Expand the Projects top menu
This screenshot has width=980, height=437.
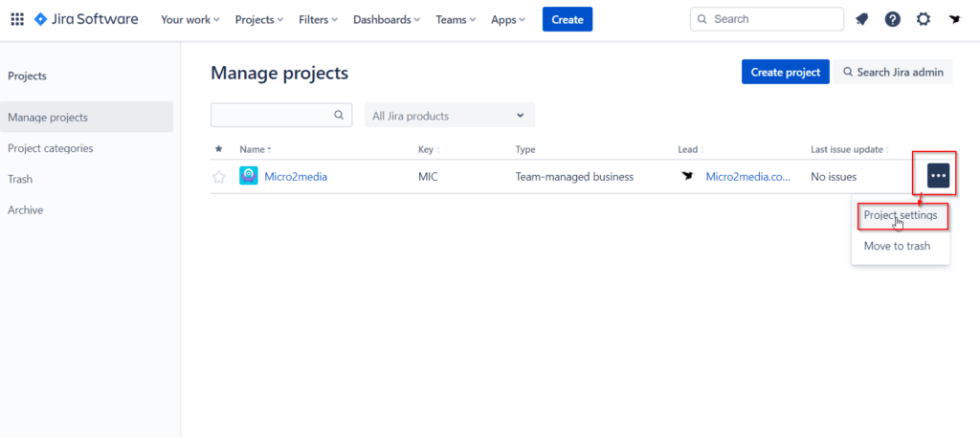click(x=259, y=19)
